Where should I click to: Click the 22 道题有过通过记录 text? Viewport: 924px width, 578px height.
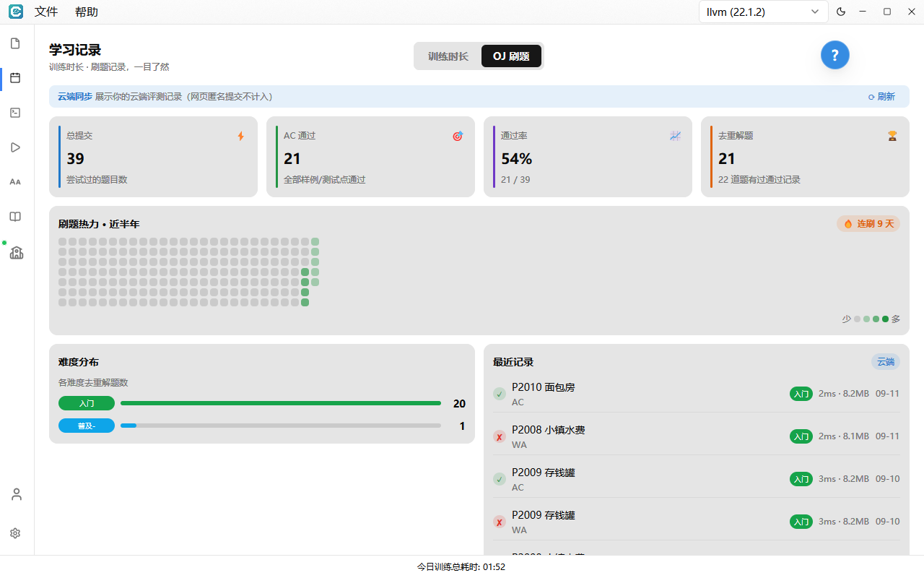click(759, 180)
